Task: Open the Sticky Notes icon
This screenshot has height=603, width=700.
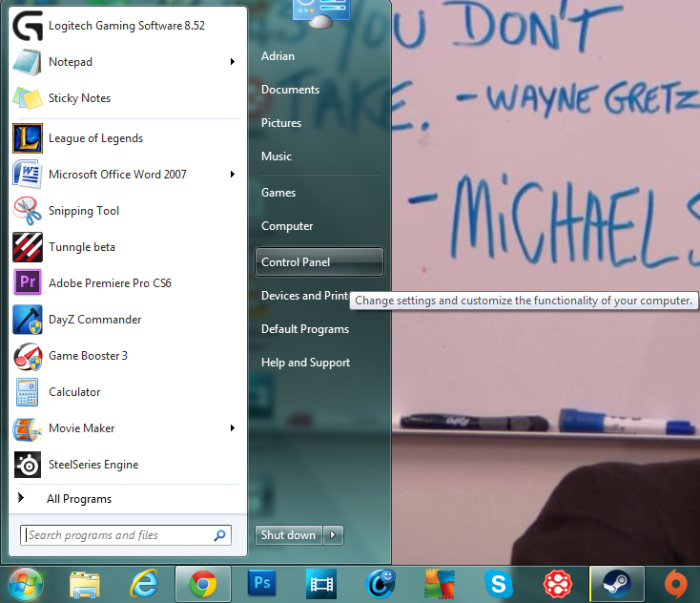Action: pos(28,98)
